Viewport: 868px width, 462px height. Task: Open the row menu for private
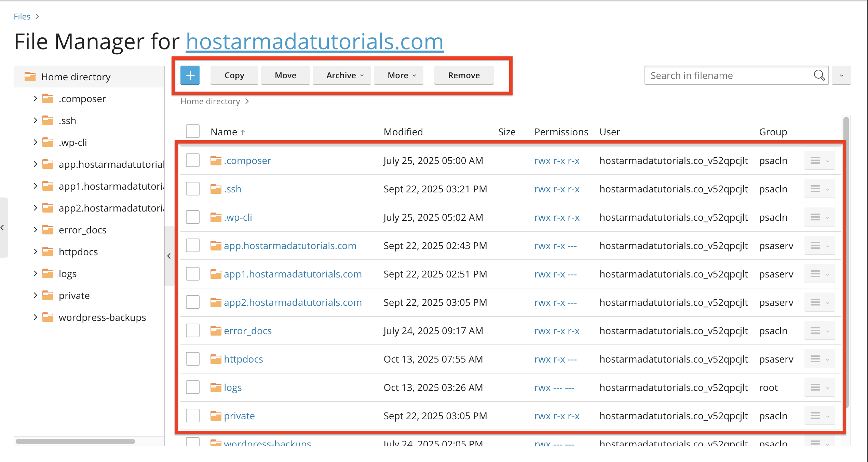coord(819,416)
